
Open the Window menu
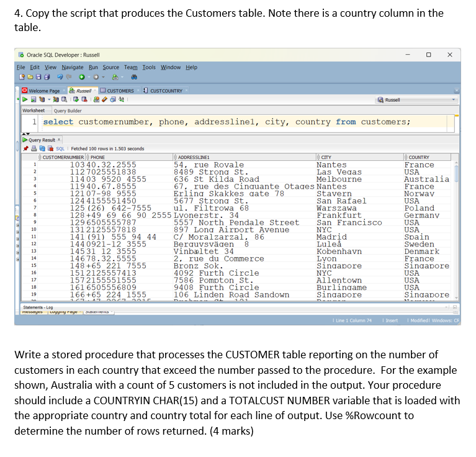coord(171,67)
